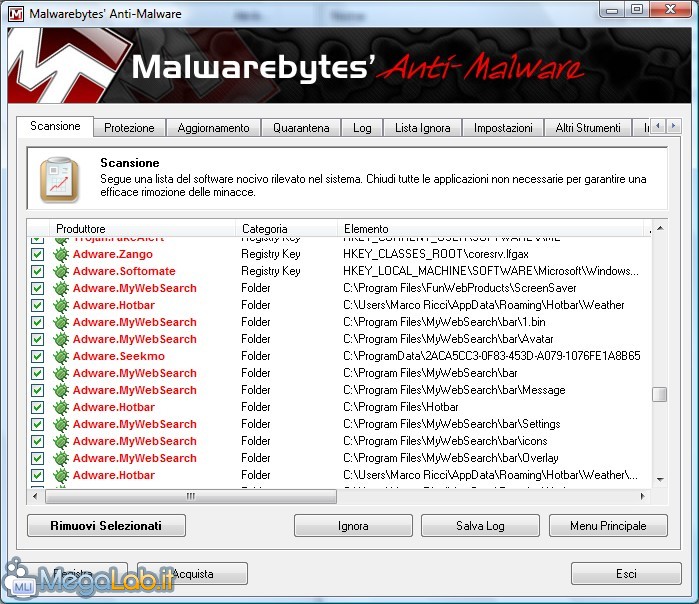Click the bug icon for the bar\Overlay row
The height and width of the screenshot is (604, 699).
click(61, 458)
